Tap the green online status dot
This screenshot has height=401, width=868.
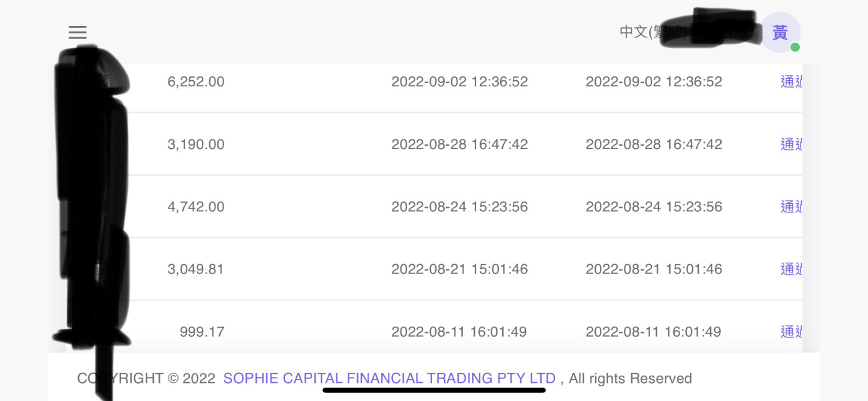click(x=794, y=47)
